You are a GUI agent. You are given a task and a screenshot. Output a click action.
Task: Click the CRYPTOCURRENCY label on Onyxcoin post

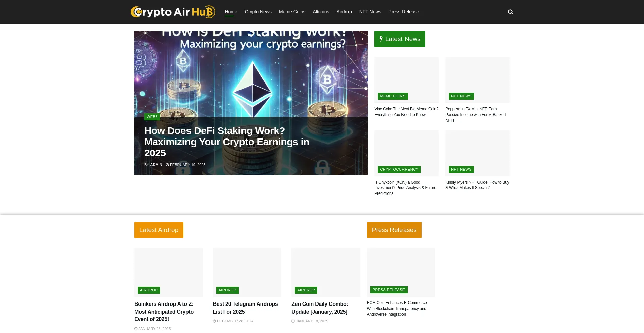coord(399,169)
